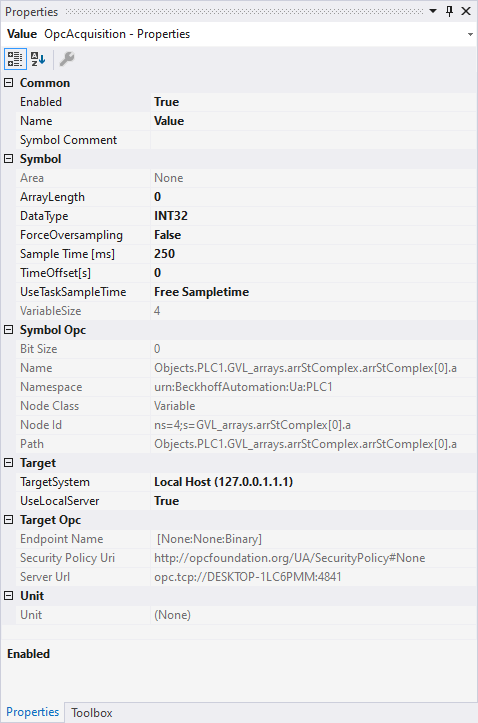This screenshot has width=478, height=723.
Task: Switch to the Toolbox tab
Action: 92,713
